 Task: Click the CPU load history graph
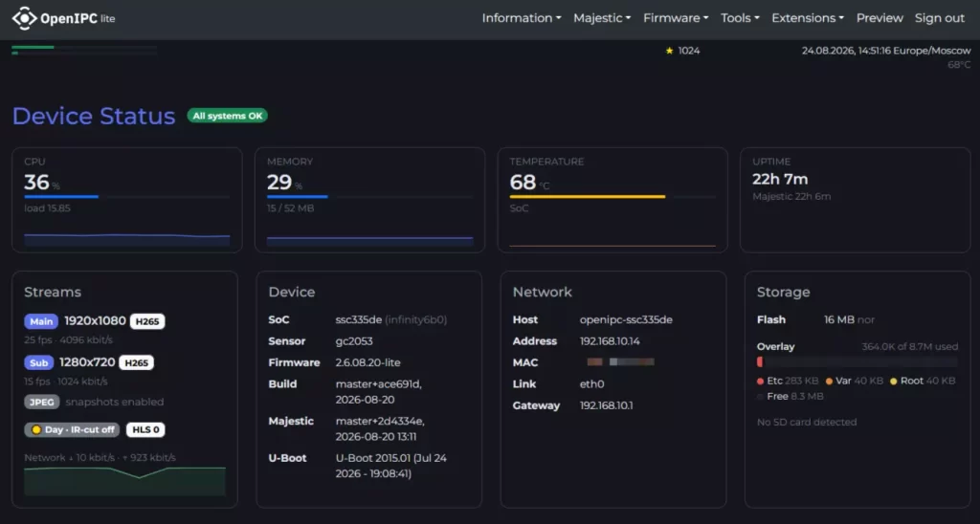click(x=127, y=240)
